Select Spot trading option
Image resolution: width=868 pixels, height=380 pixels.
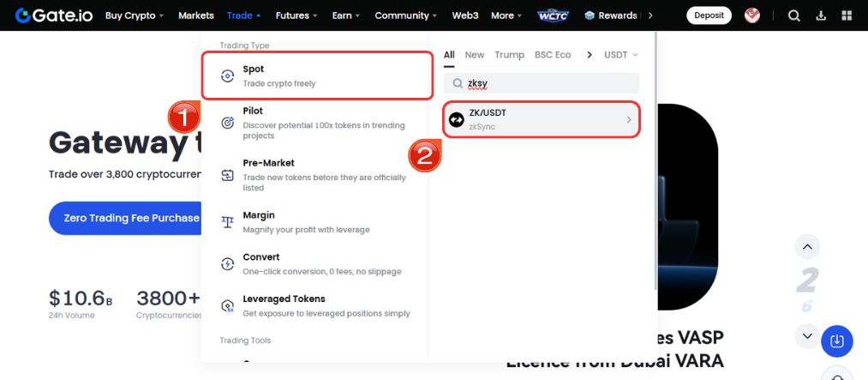[x=317, y=75]
